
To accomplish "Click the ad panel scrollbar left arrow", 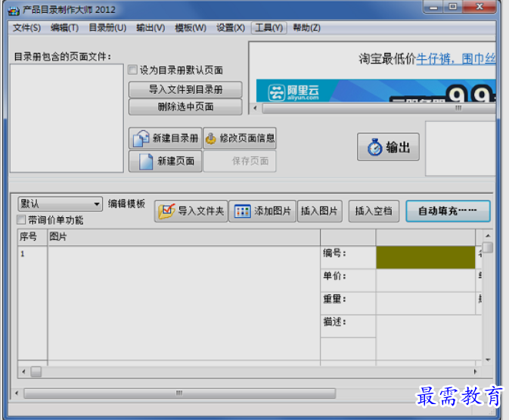I will point(255,108).
